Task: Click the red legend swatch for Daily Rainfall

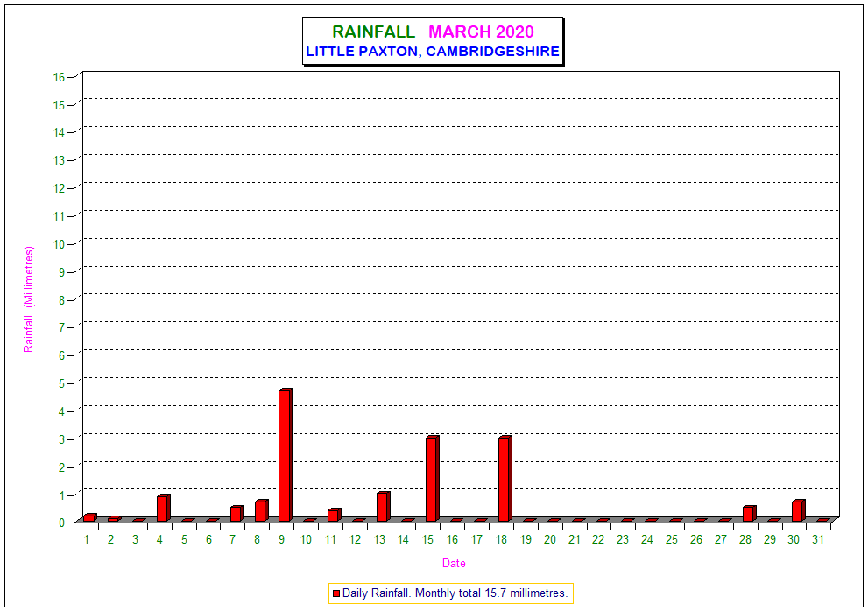Action: tap(335, 593)
